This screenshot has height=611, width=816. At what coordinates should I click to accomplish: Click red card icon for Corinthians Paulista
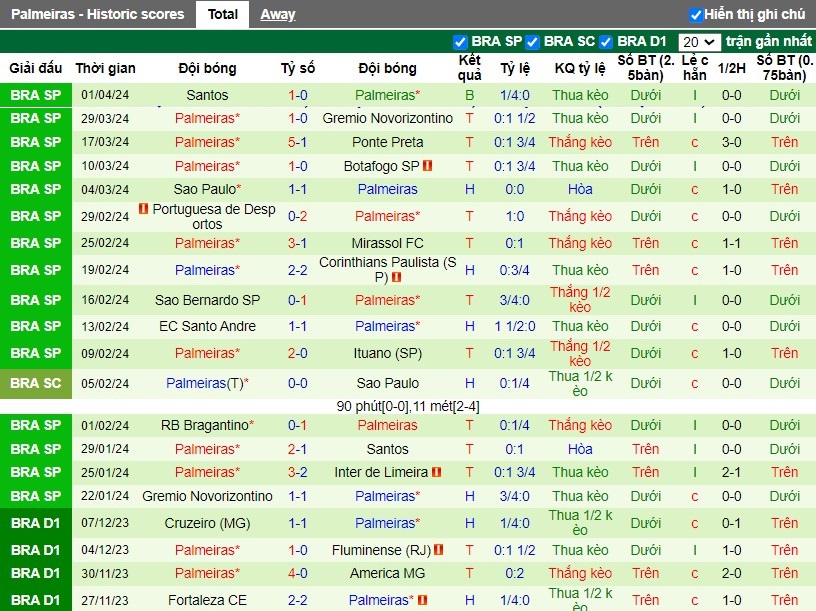coord(397,277)
